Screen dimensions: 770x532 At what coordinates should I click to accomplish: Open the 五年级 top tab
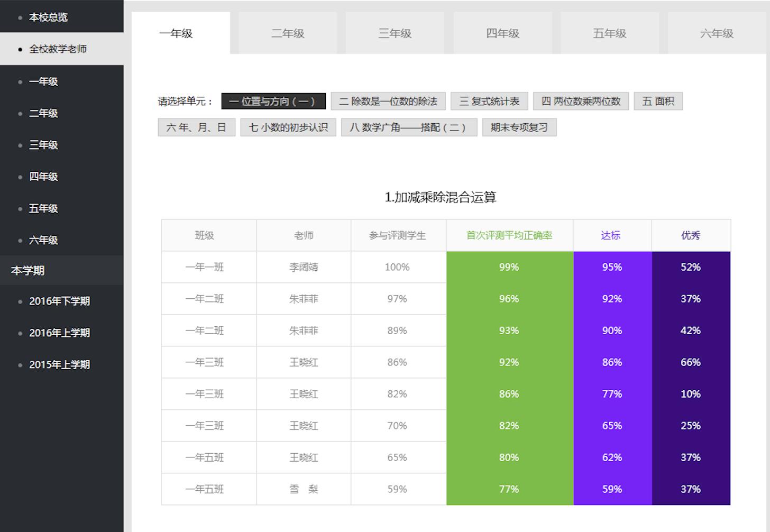click(609, 33)
